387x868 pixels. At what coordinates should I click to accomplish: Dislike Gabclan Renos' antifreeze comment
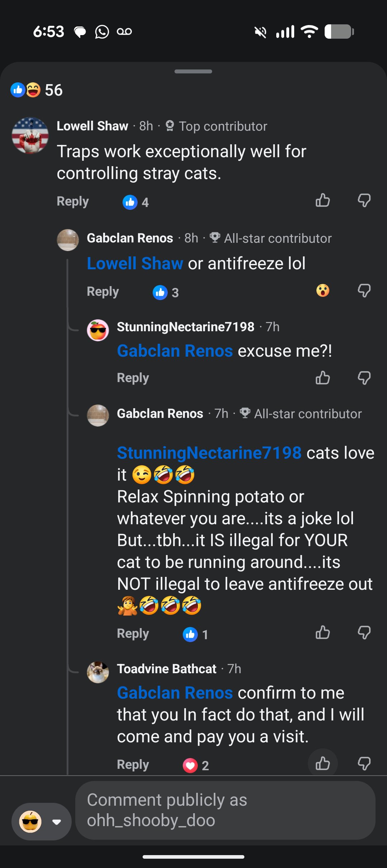click(x=364, y=290)
